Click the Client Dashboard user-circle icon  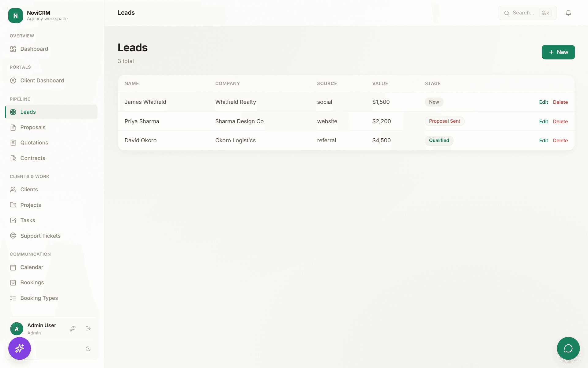(x=13, y=81)
